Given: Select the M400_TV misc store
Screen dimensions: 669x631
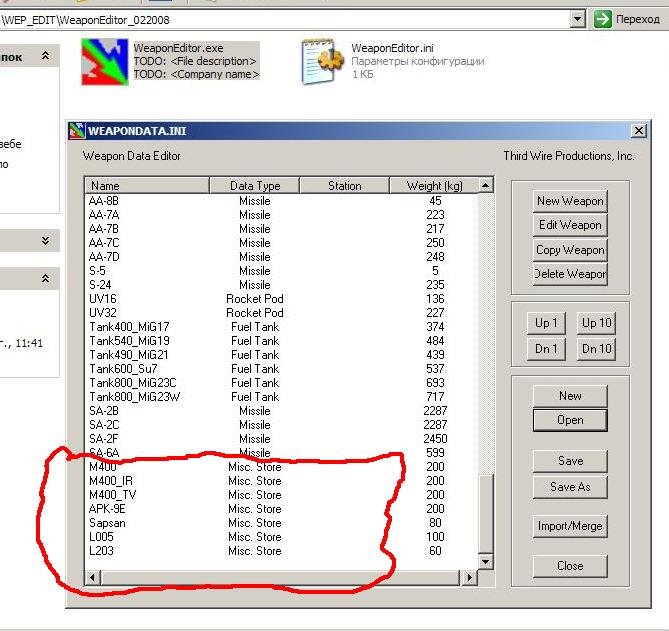Looking at the screenshot, I should tap(281, 495).
